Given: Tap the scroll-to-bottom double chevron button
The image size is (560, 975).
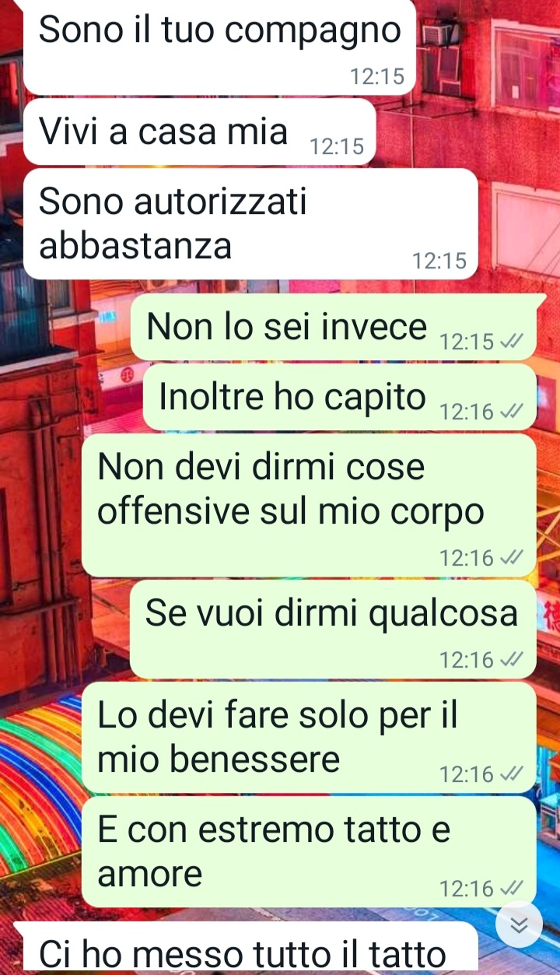Looking at the screenshot, I should click(519, 924).
